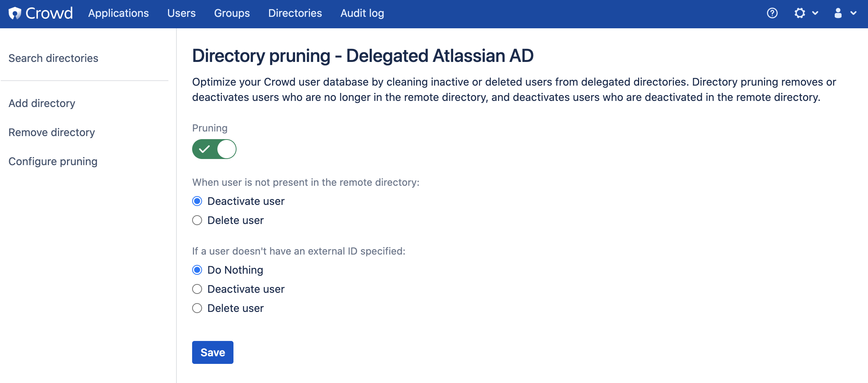The height and width of the screenshot is (383, 868).
Task: Click the user profile avatar icon
Action: point(838,13)
